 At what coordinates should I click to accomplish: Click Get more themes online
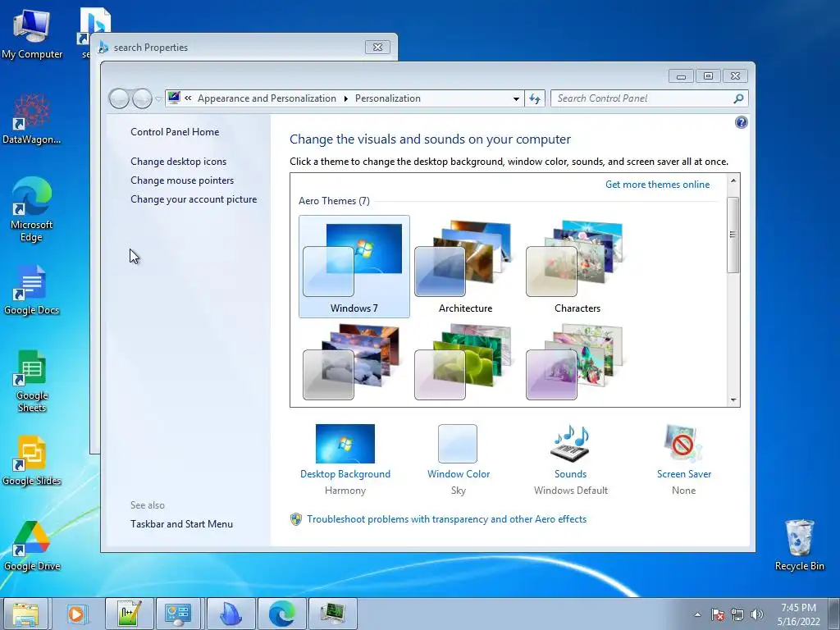(657, 185)
